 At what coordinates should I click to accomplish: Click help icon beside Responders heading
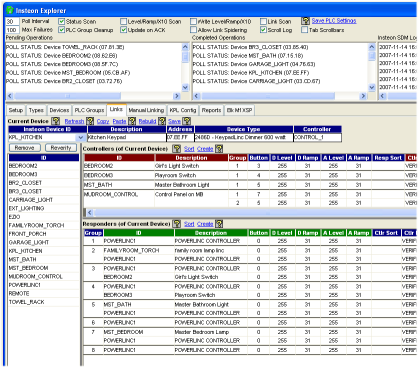pos(177,224)
